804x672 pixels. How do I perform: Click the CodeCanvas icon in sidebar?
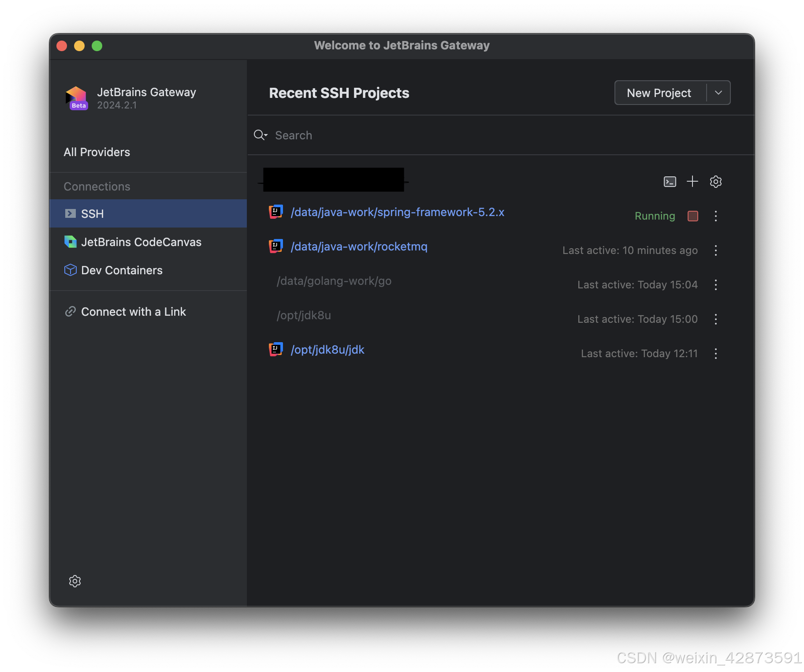coord(71,242)
